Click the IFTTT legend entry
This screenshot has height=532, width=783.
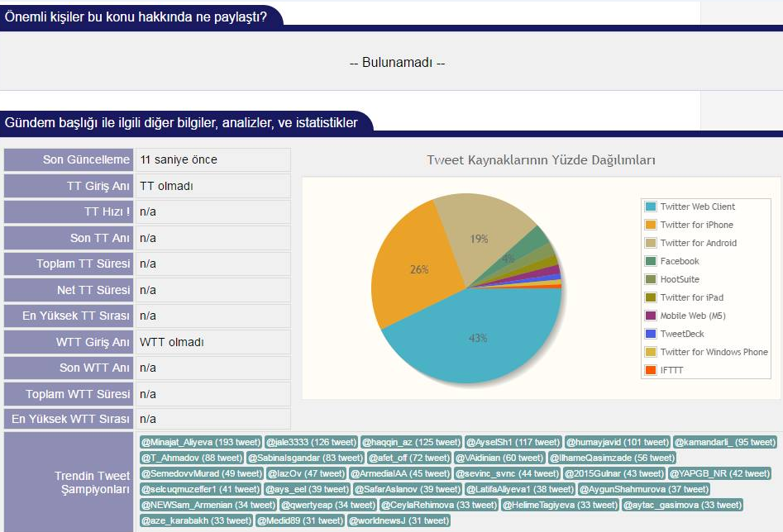click(671, 370)
